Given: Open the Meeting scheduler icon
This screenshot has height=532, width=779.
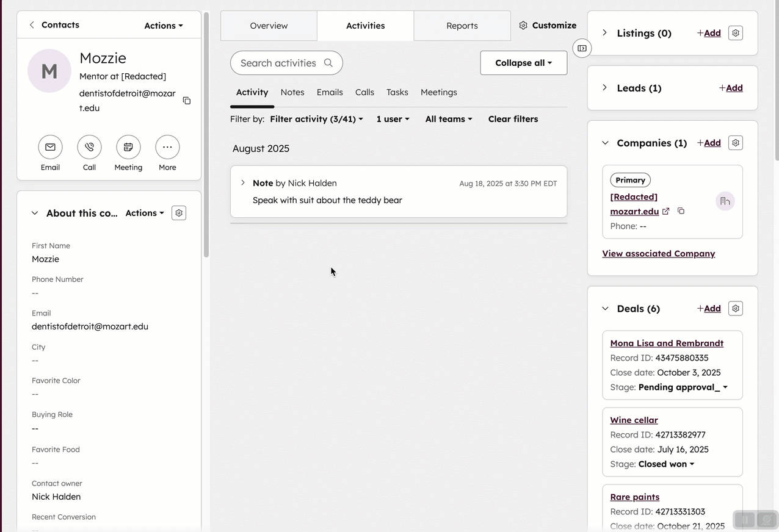Looking at the screenshot, I should click(x=128, y=147).
